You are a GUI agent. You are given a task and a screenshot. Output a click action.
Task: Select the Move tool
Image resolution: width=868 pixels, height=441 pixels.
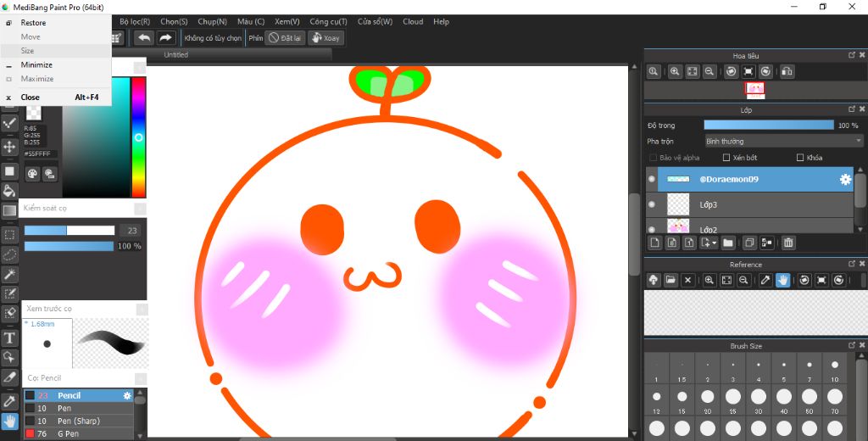pyautogui.click(x=10, y=147)
